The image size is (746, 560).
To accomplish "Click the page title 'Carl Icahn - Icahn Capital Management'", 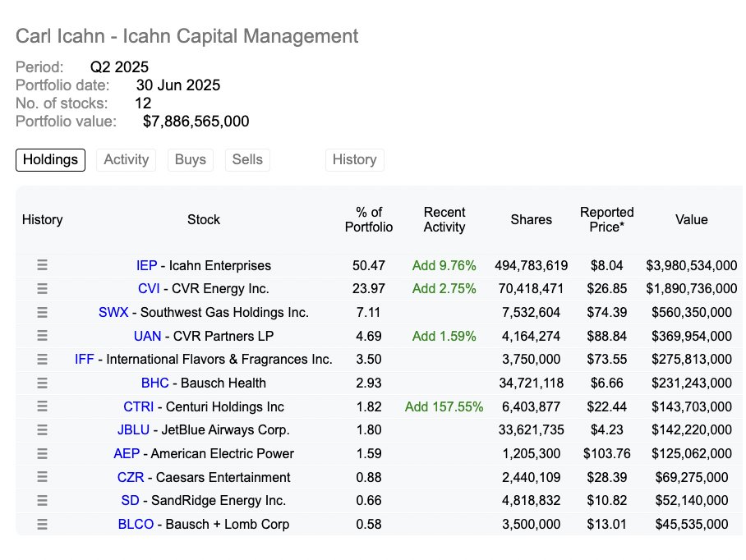I will (187, 36).
